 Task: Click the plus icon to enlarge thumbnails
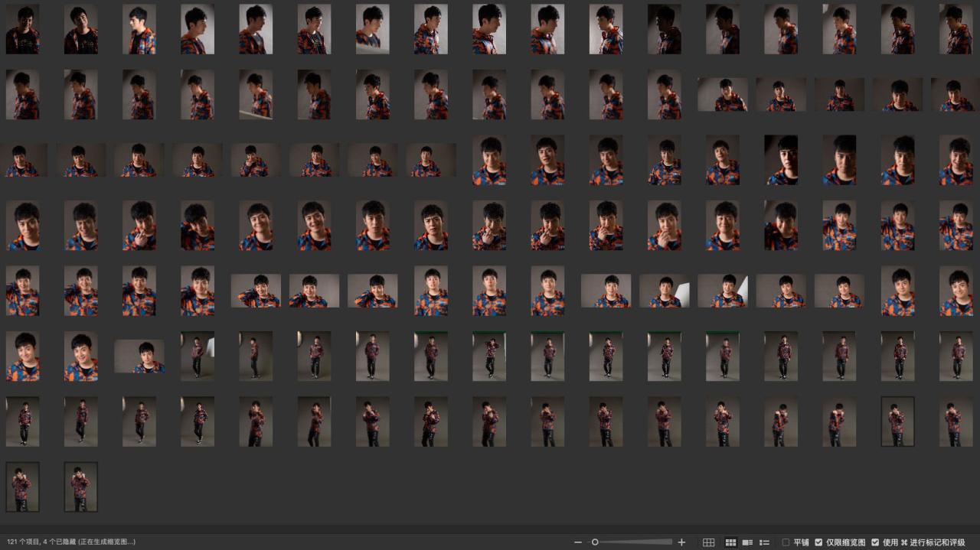click(681, 542)
